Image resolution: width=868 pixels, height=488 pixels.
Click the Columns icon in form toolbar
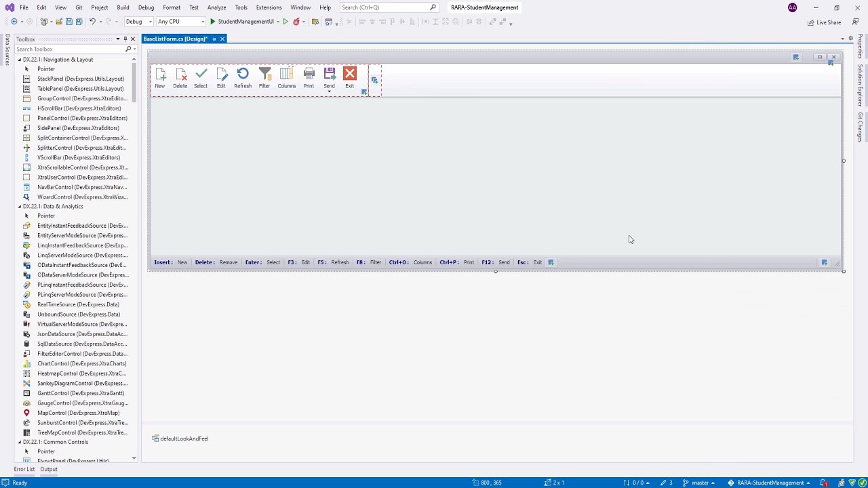coord(286,74)
